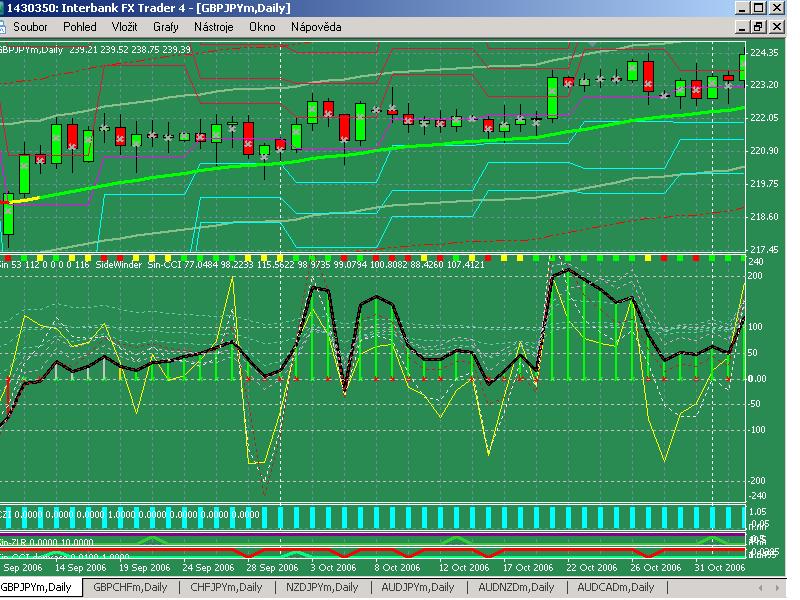Open the Pohled menu
This screenshot has height=600, width=800.
tap(80, 27)
